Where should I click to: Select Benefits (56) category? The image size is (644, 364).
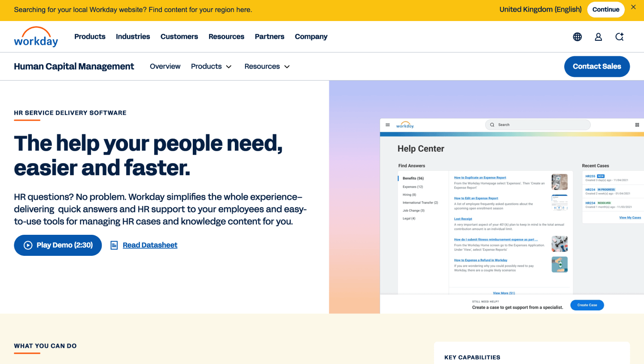pos(413,179)
